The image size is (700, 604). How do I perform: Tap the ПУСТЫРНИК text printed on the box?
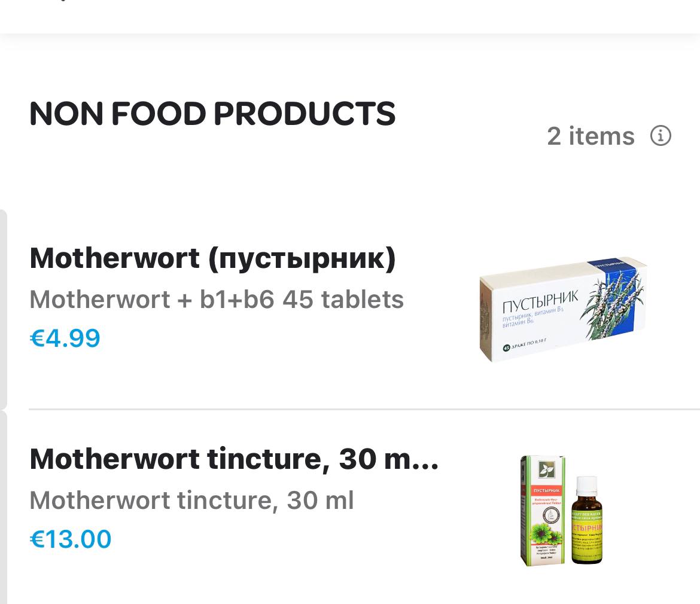coord(541,302)
